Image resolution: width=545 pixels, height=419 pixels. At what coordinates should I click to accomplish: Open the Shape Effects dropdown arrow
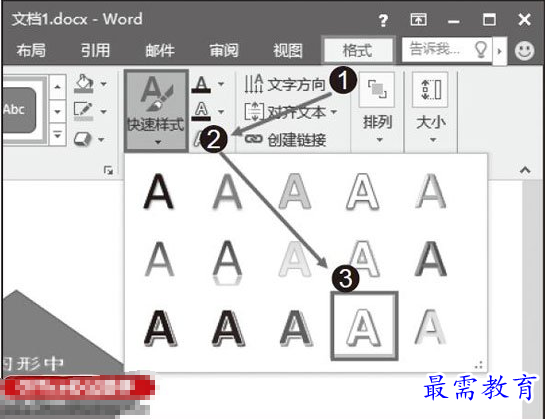[101, 140]
